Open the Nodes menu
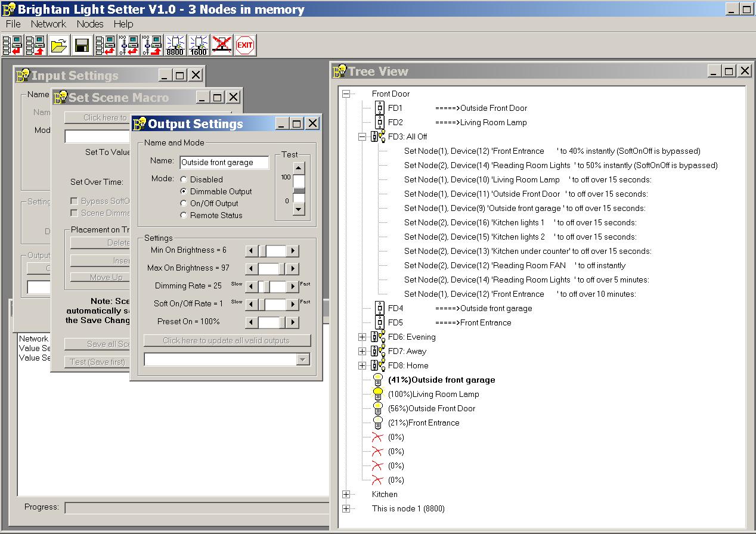 [89, 24]
